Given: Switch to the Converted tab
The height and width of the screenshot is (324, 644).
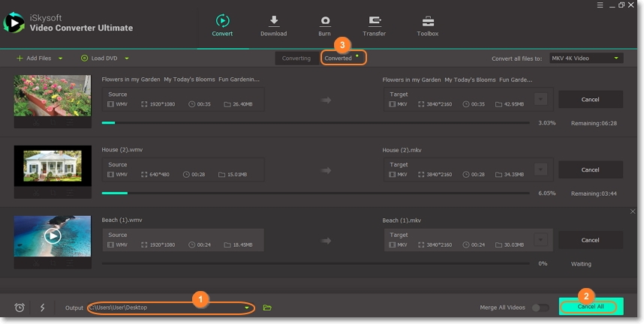Looking at the screenshot, I should point(339,58).
